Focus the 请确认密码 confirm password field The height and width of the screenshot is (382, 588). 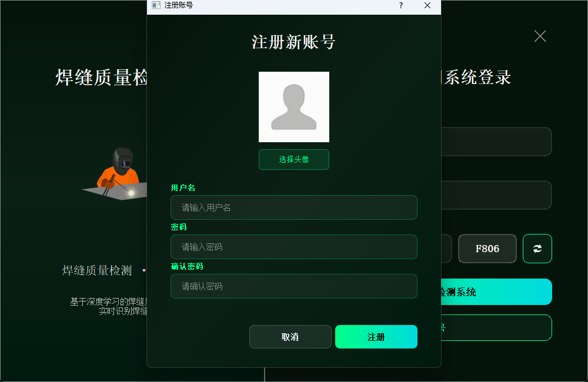tap(293, 286)
